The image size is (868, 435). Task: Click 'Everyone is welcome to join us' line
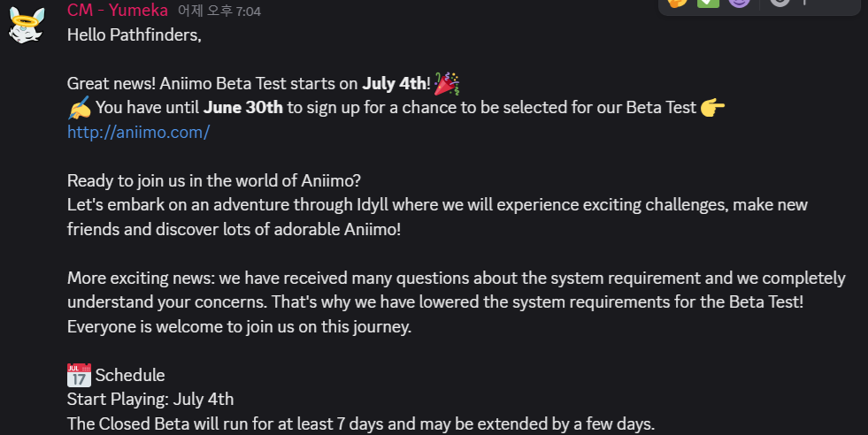(x=239, y=326)
